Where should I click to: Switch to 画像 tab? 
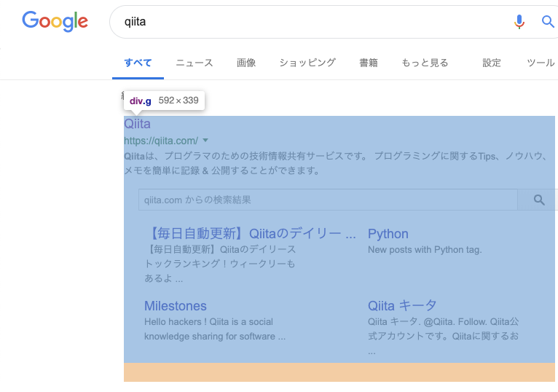(x=246, y=63)
